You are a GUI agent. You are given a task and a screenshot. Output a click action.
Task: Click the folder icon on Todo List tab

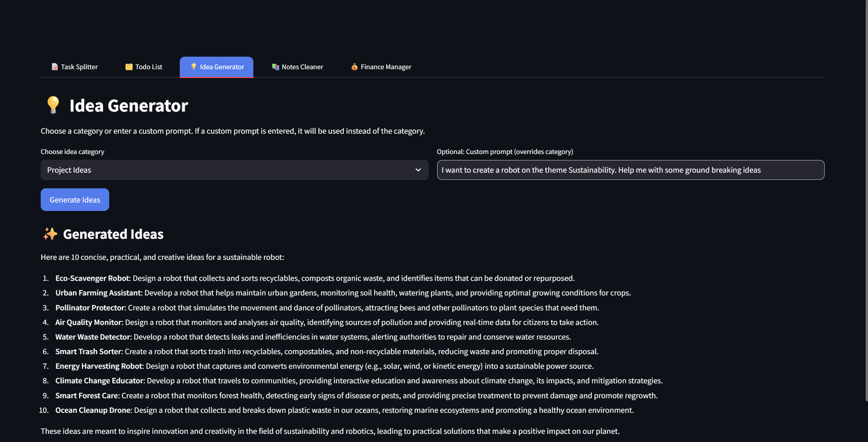tap(129, 67)
